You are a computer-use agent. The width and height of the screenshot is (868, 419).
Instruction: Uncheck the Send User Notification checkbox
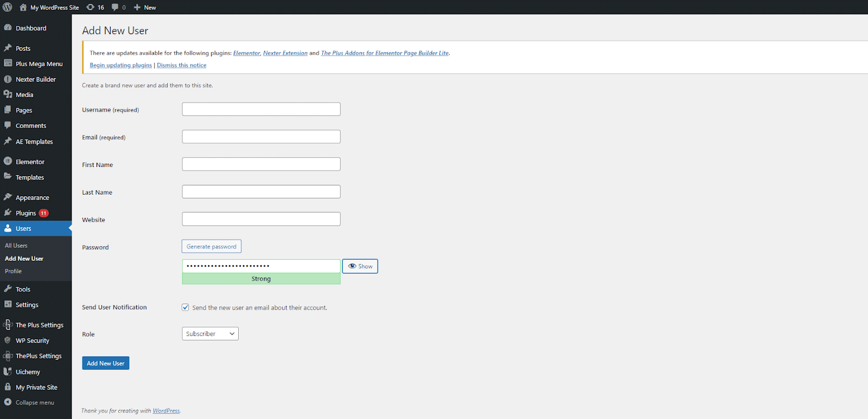[x=186, y=307]
